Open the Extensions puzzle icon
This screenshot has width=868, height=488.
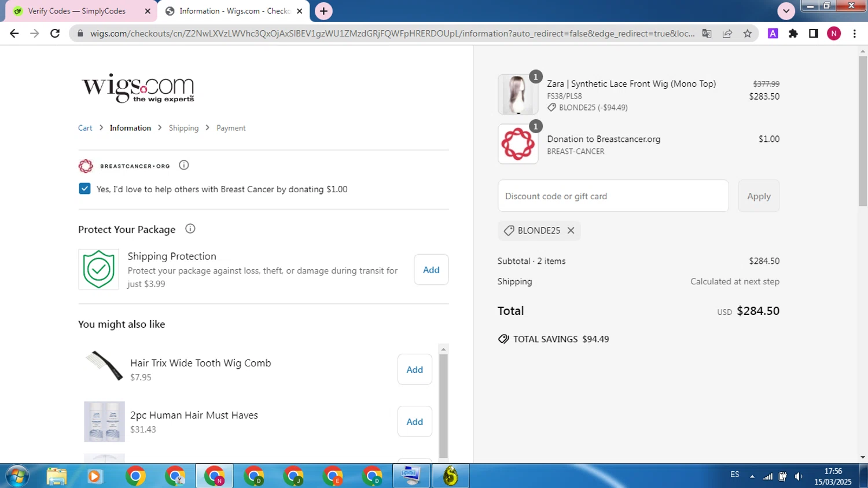(793, 34)
